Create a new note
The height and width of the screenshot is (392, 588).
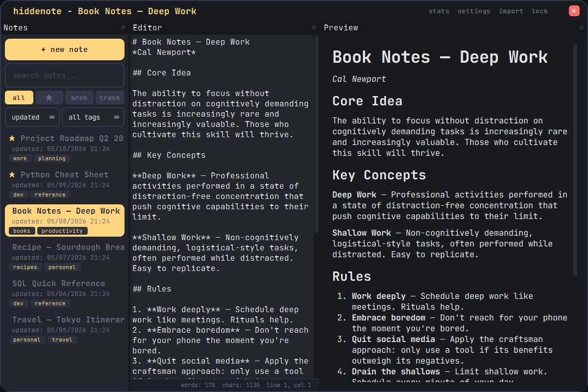65,49
